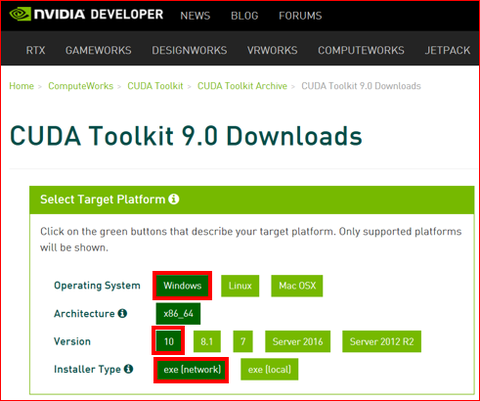Open the NEWS menu item
Image resolution: width=480 pixels, height=401 pixels.
(x=195, y=16)
